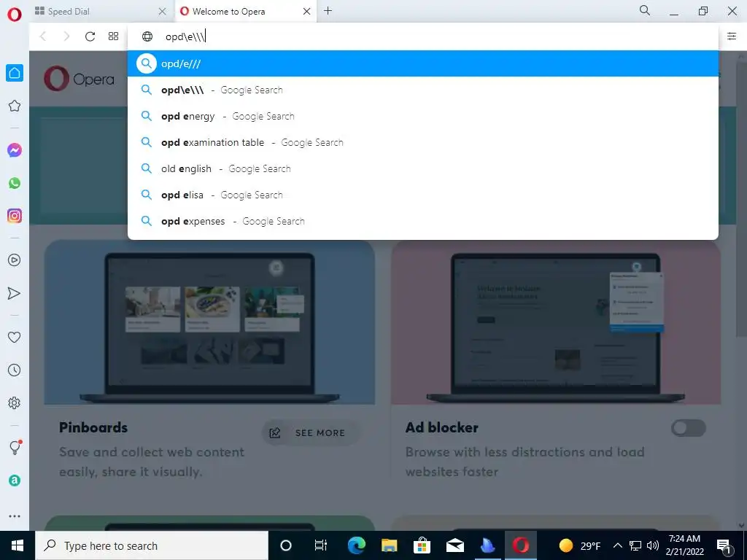Screen dimensions: 747x560
Task: Click the Windows taskbar search box
Action: [x=152, y=545]
